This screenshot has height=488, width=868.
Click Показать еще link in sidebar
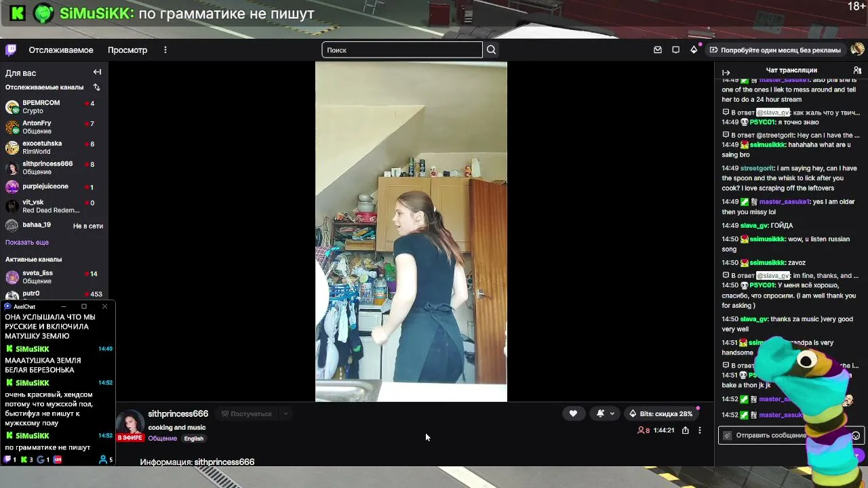[x=27, y=242]
